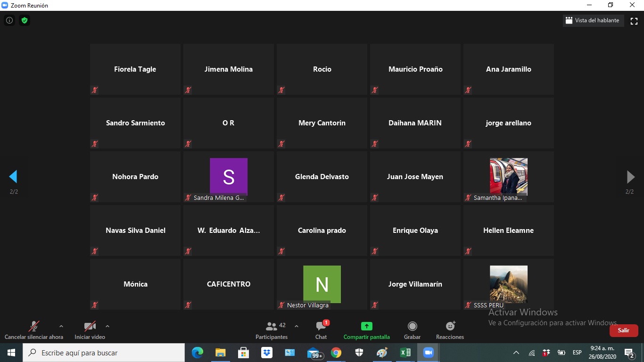Open the Participantes panel
The image size is (644, 362).
coord(272,330)
